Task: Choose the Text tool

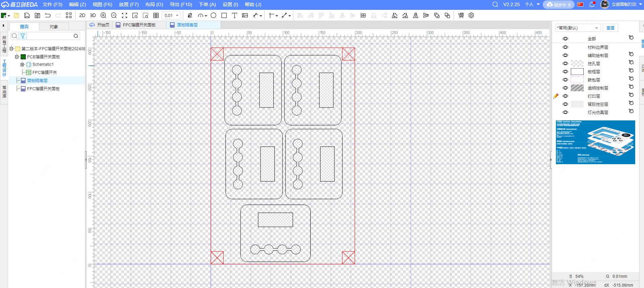Action: click(x=234, y=15)
